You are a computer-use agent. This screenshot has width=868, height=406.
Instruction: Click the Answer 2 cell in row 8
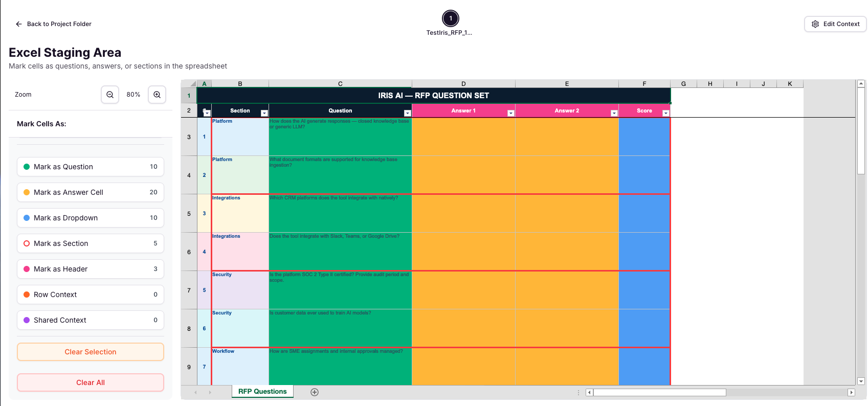tap(567, 328)
